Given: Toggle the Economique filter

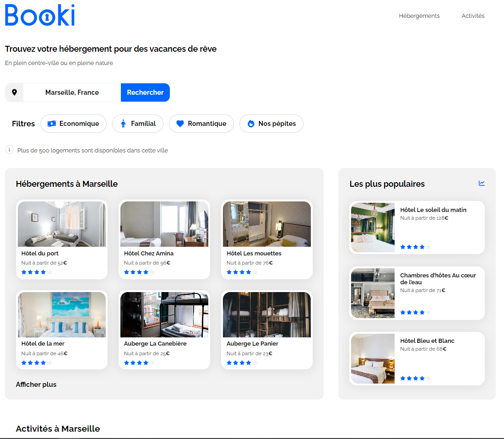Looking at the screenshot, I should [x=73, y=124].
